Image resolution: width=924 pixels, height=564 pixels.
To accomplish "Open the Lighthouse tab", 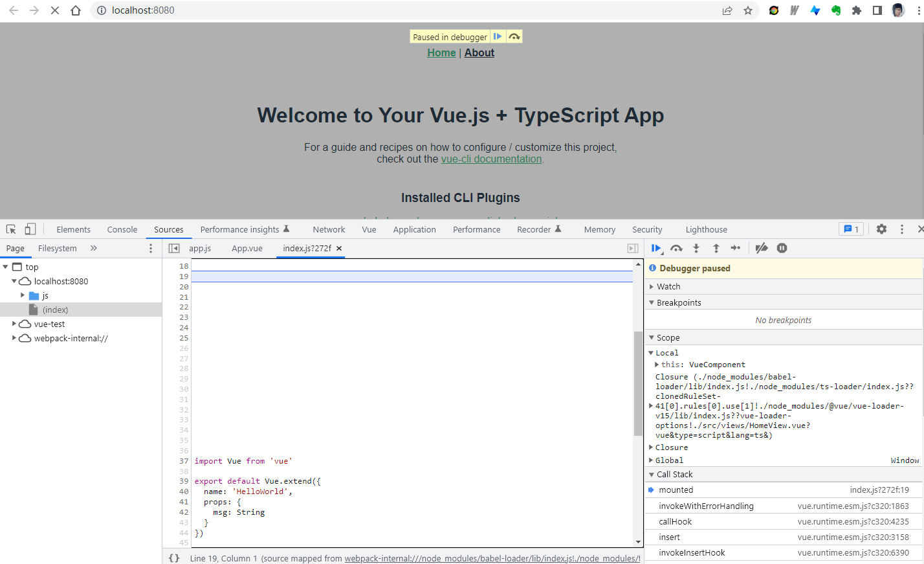I will pos(707,229).
